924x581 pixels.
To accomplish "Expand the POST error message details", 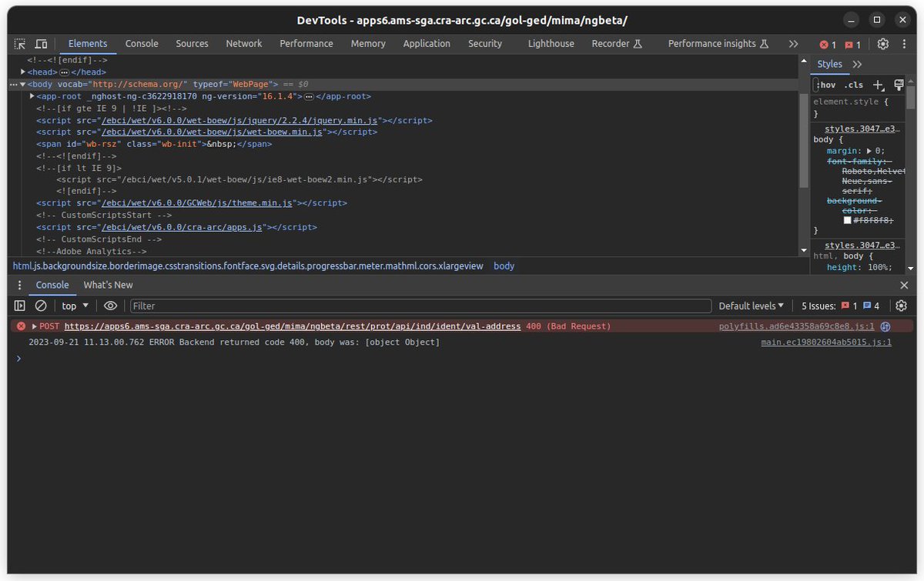I will point(35,326).
